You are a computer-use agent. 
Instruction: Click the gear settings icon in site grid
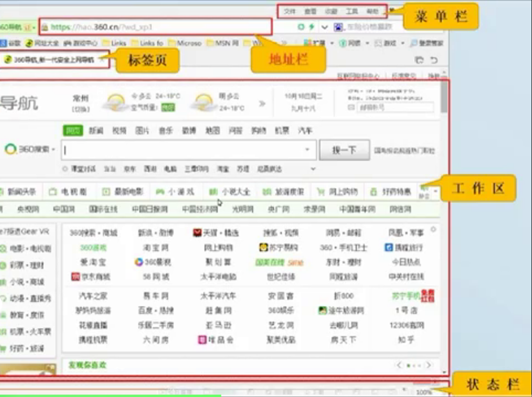(433, 230)
